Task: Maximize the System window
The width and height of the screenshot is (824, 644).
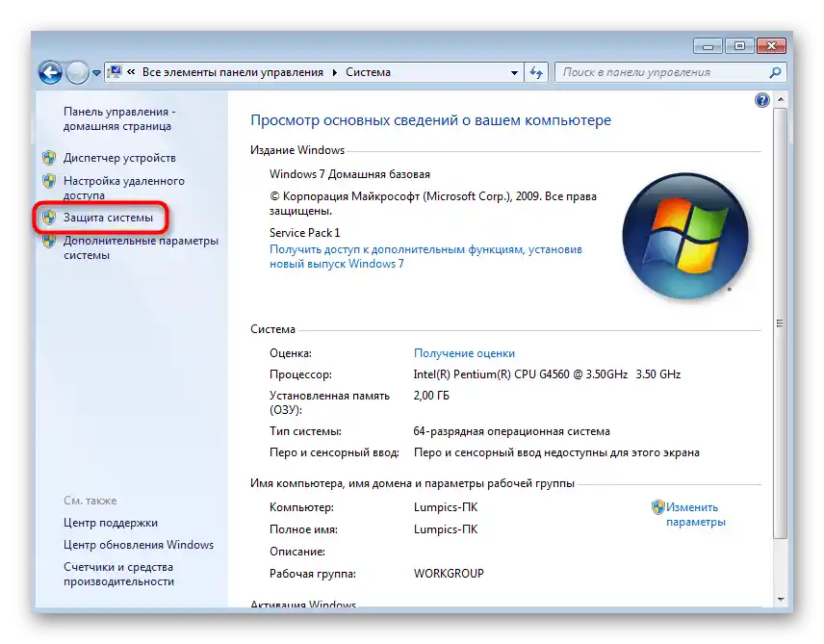Action: tap(739, 46)
